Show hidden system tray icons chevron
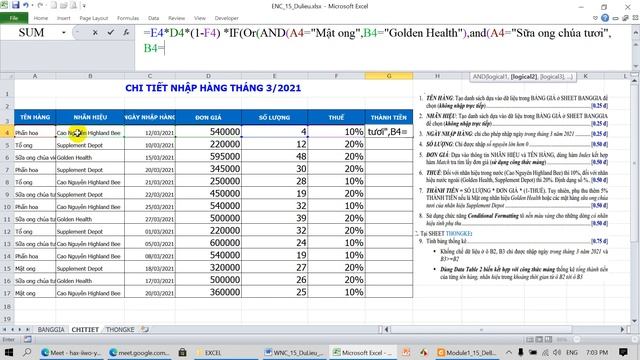 pyautogui.click(x=509, y=352)
